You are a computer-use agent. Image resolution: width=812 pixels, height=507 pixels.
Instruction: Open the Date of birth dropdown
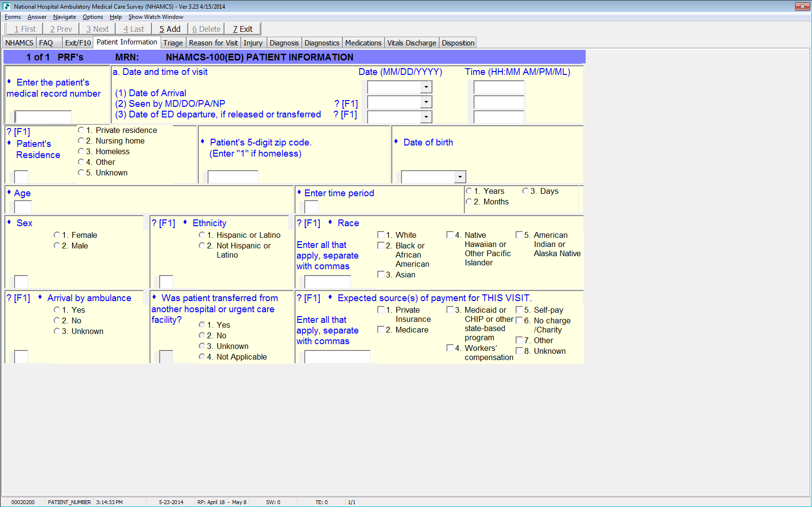pos(460,177)
